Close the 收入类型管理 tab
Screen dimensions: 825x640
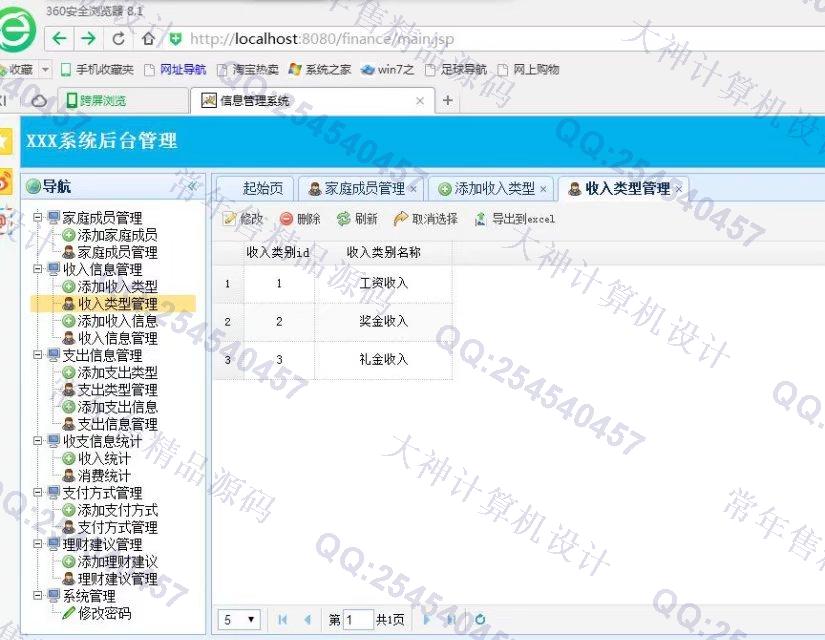(679, 189)
